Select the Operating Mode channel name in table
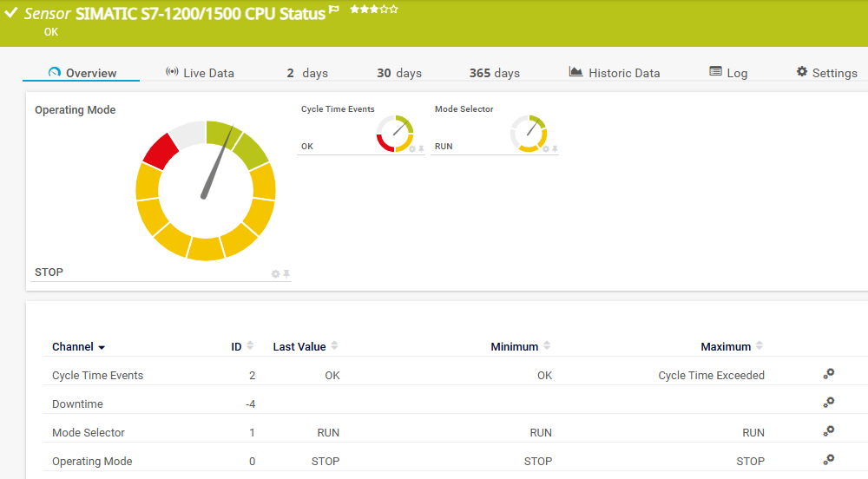The width and height of the screenshot is (868, 479). coord(92,462)
